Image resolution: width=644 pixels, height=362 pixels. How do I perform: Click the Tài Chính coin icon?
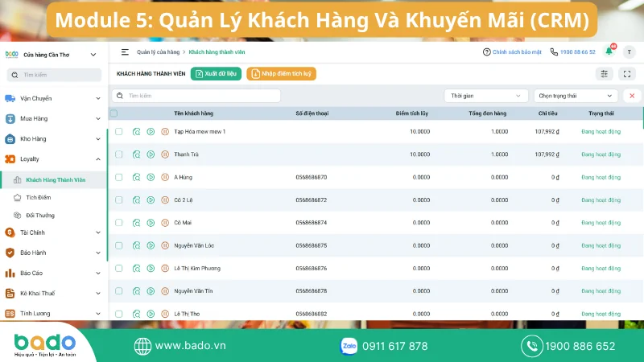10,232
